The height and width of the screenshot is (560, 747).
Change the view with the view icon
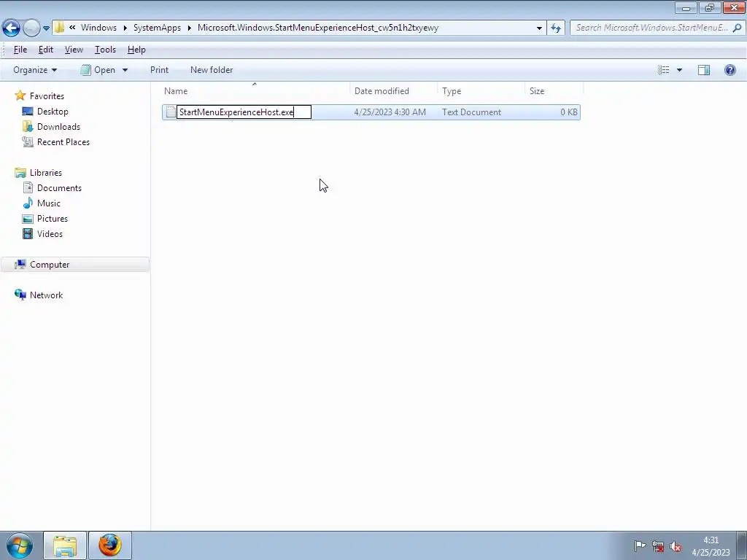click(x=663, y=70)
